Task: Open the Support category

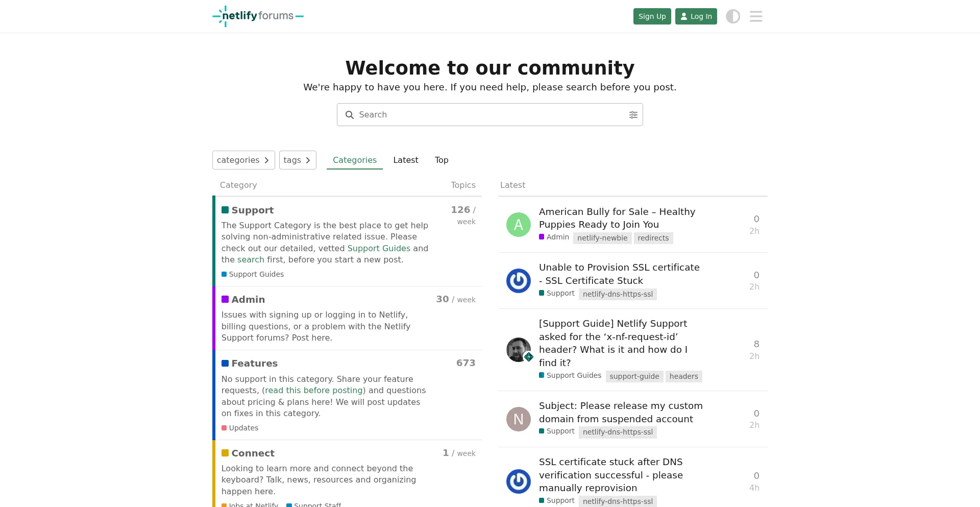Action: coord(253,210)
